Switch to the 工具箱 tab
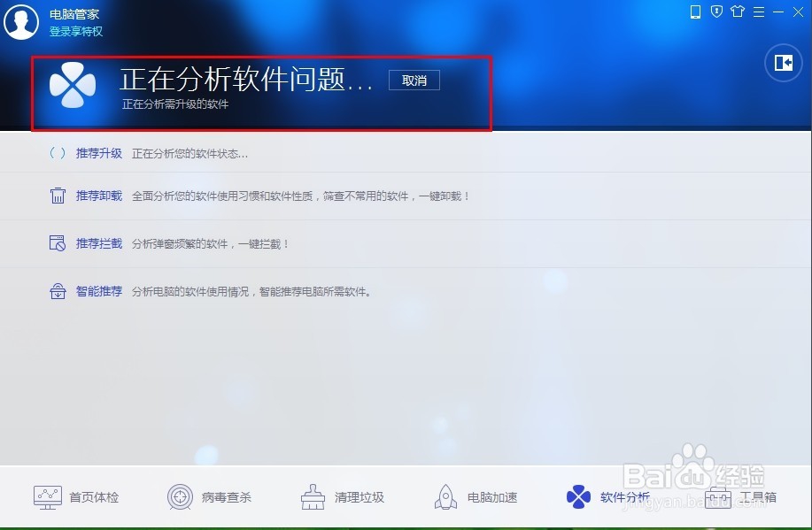 (758, 497)
